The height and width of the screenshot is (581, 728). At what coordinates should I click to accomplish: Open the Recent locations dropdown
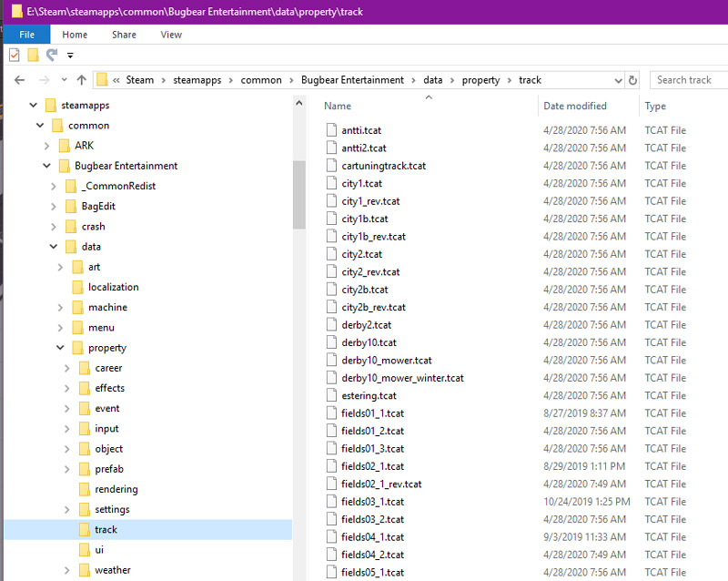[x=64, y=80]
